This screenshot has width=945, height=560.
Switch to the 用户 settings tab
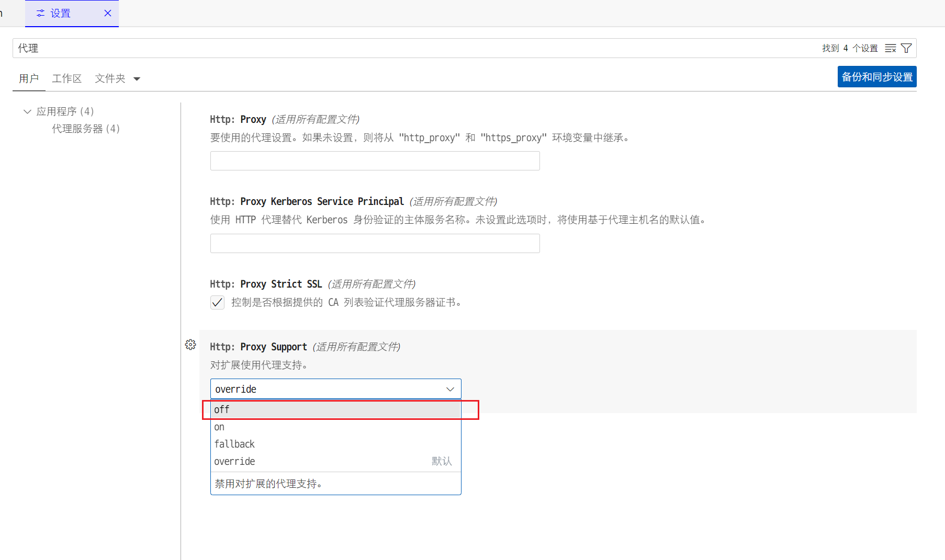tap(29, 78)
